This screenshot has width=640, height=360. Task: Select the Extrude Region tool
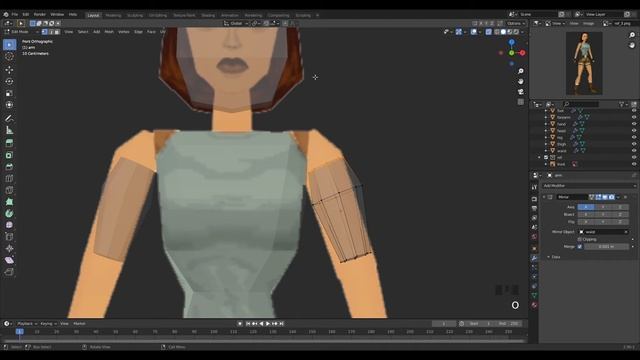tap(9, 143)
